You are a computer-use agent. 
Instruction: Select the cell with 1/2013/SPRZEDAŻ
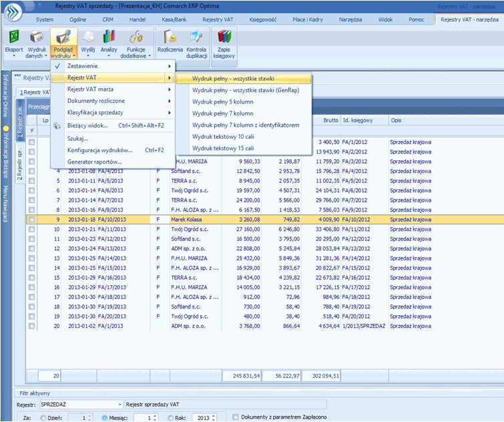(x=364, y=326)
